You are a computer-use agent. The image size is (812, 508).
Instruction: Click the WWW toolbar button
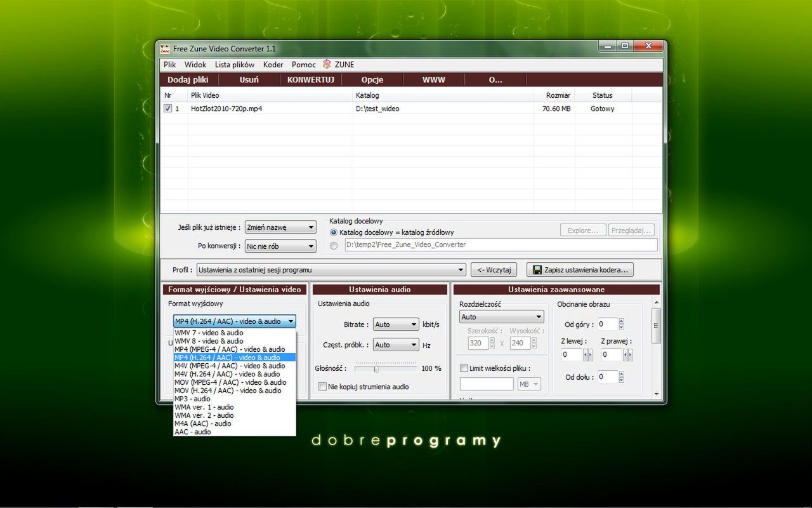click(434, 80)
